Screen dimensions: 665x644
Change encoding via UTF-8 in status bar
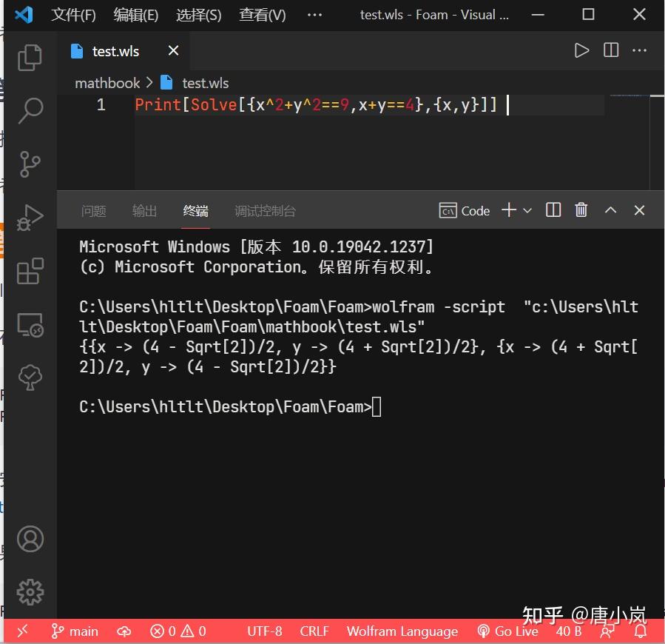click(264, 631)
